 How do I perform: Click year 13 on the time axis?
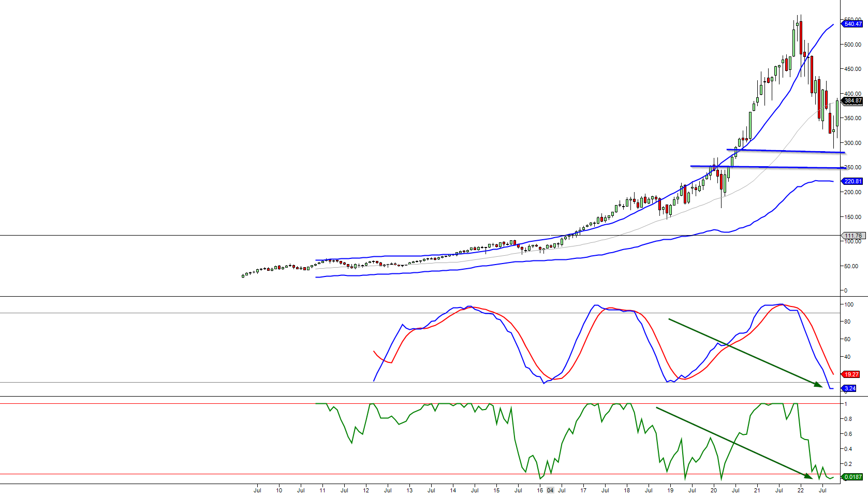pyautogui.click(x=409, y=490)
